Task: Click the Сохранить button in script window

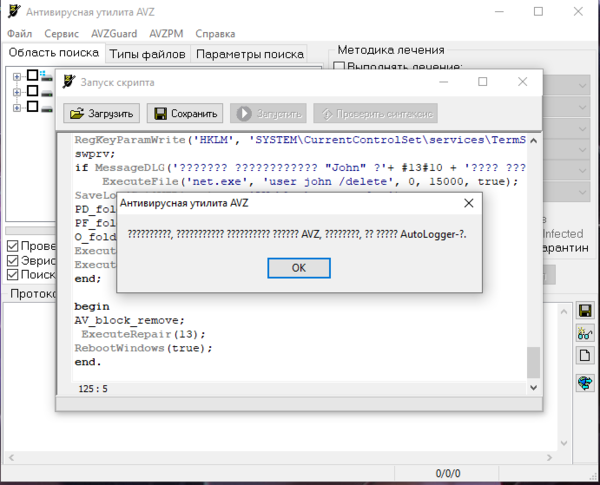Action: (185, 113)
